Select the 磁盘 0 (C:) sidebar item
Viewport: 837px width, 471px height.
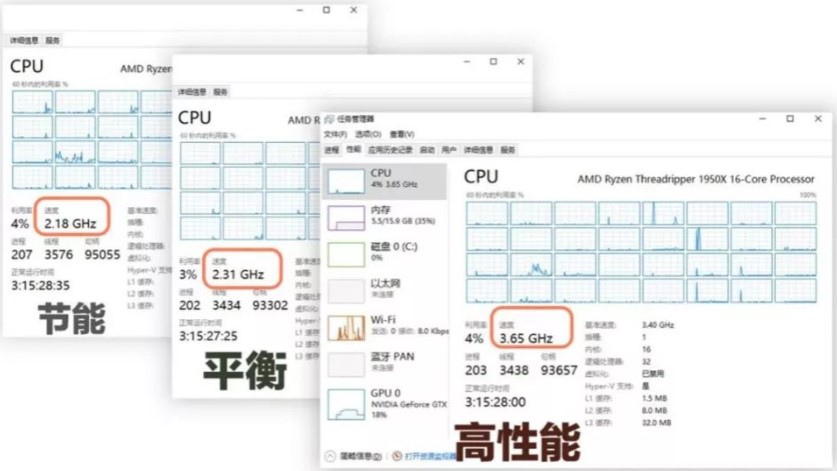coord(384,254)
